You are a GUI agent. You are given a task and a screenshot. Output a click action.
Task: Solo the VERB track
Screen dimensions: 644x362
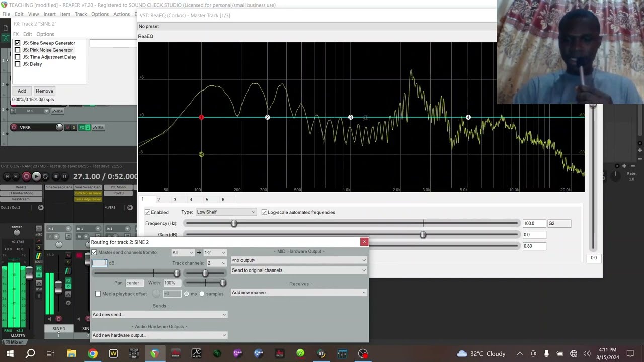[x=74, y=127]
